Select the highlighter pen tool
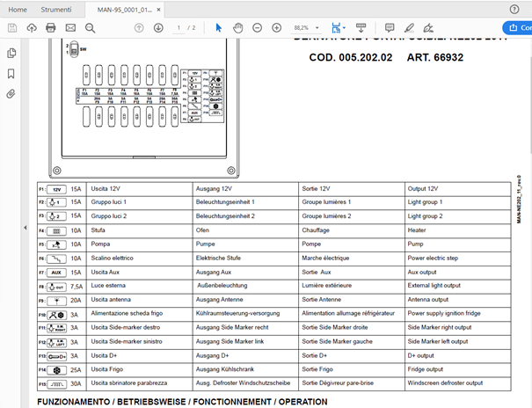Image resolution: width=532 pixels, height=408 pixels. click(410, 28)
